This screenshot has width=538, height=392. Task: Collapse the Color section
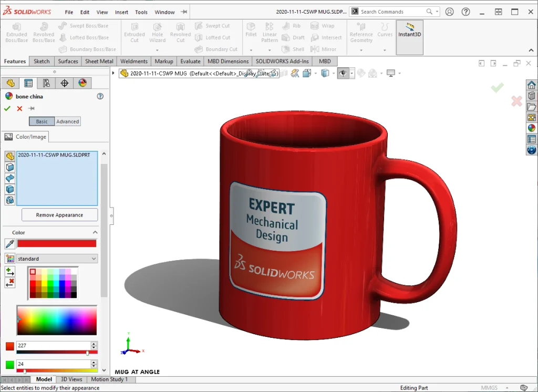95,232
